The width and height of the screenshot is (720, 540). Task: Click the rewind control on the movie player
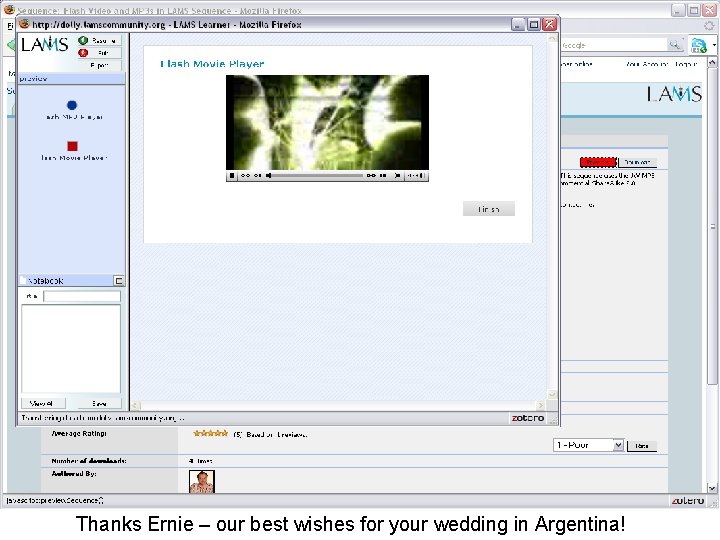point(245,175)
